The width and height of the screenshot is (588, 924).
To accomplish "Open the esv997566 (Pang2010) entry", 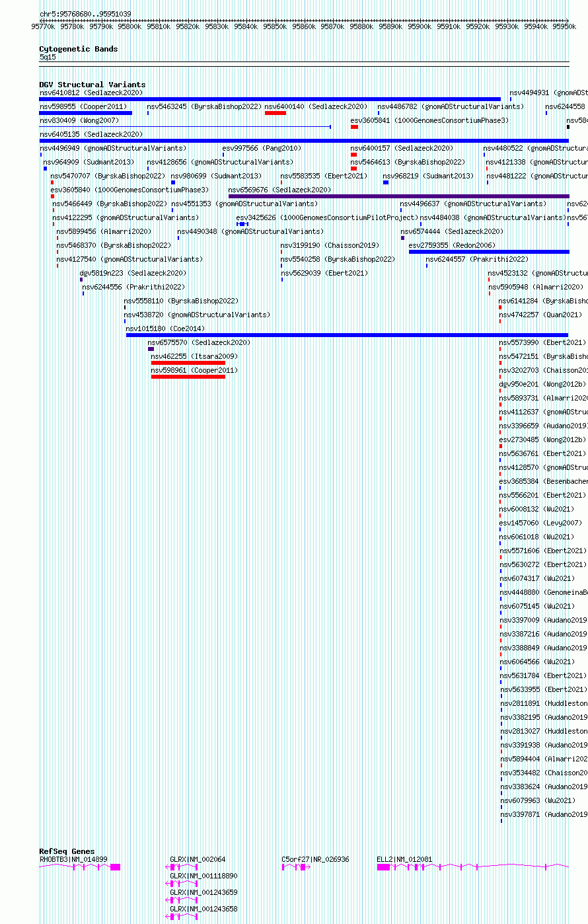I will click(262, 148).
